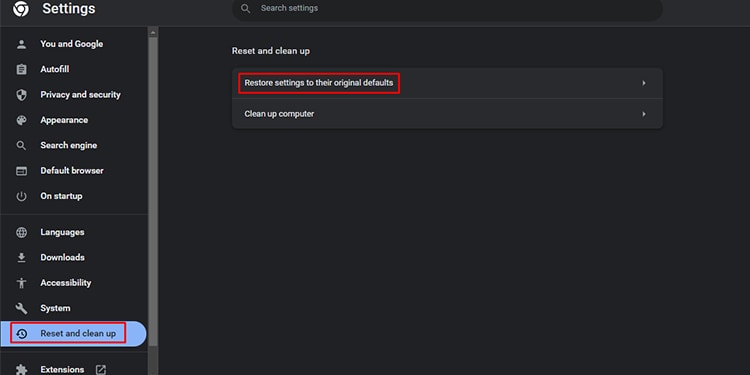Click the Languages globe icon
The height and width of the screenshot is (375, 750).
[21, 232]
